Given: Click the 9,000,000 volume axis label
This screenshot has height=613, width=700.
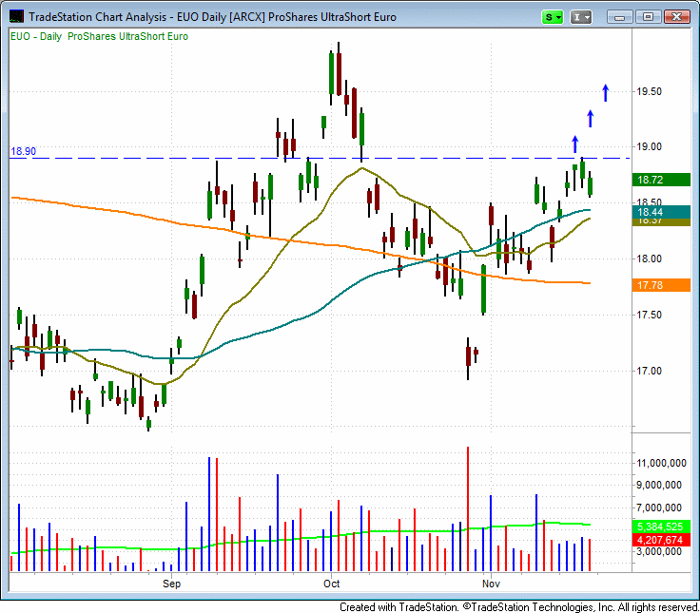Looking at the screenshot, I should [659, 485].
